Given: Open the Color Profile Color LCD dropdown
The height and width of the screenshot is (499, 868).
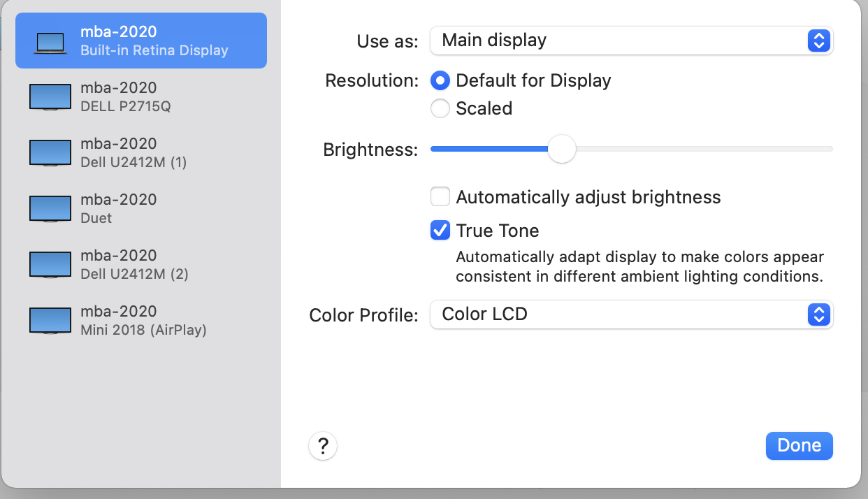Looking at the screenshot, I should [x=631, y=314].
